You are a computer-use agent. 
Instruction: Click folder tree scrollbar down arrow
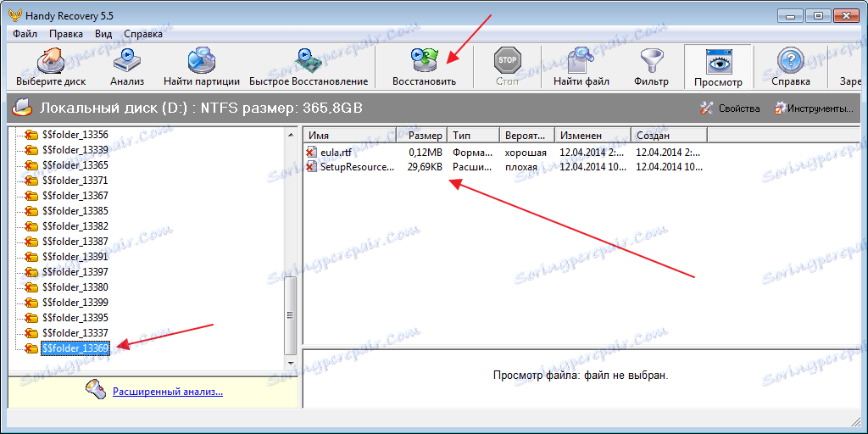tap(291, 363)
